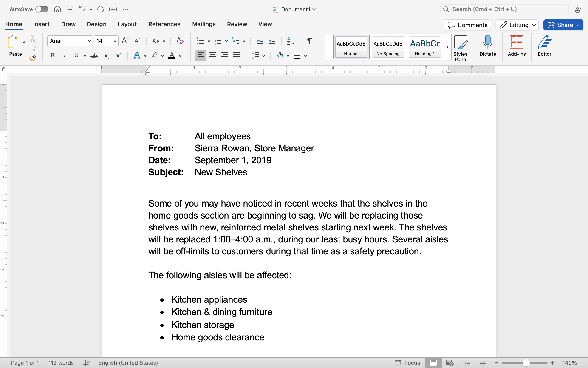The width and height of the screenshot is (588, 368).
Task: Click the Home icon in title bar
Action: [x=57, y=9]
